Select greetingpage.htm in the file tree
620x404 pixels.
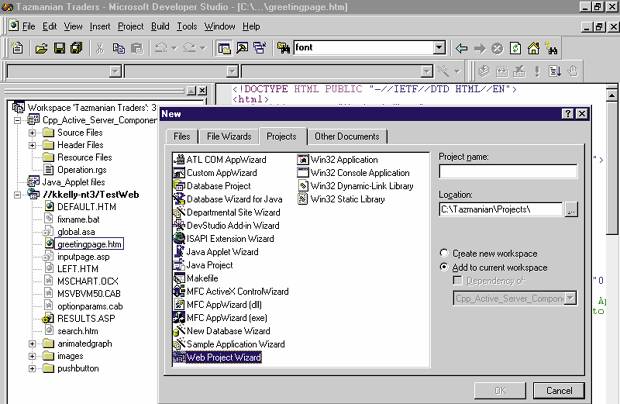[89, 244]
